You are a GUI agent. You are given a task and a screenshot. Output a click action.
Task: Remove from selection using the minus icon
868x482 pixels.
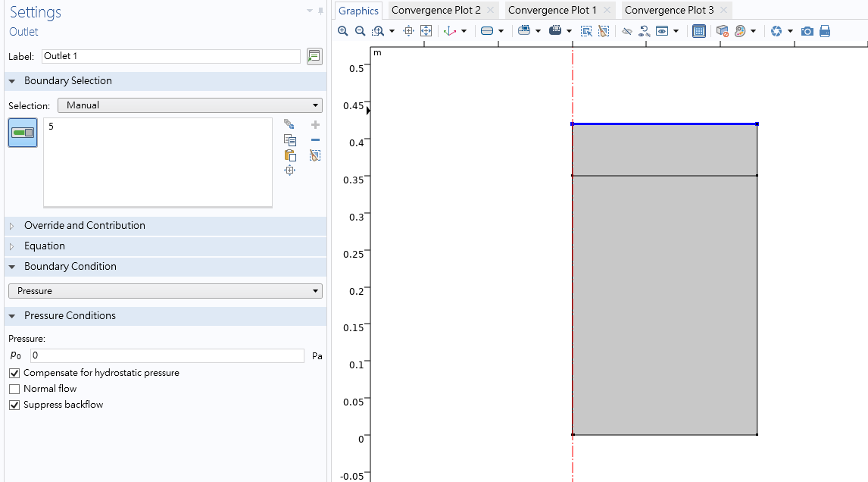[315, 140]
